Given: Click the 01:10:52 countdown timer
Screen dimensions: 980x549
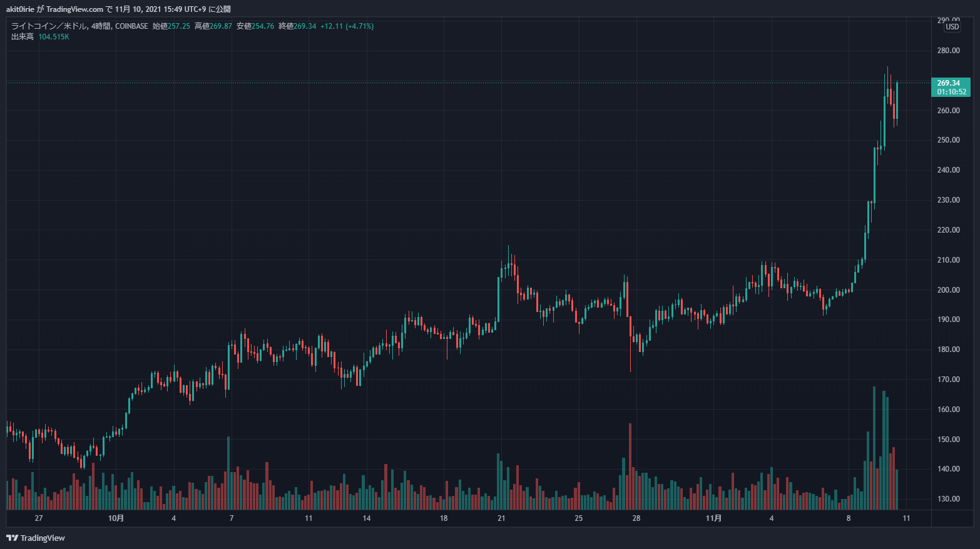Looking at the screenshot, I should (951, 92).
